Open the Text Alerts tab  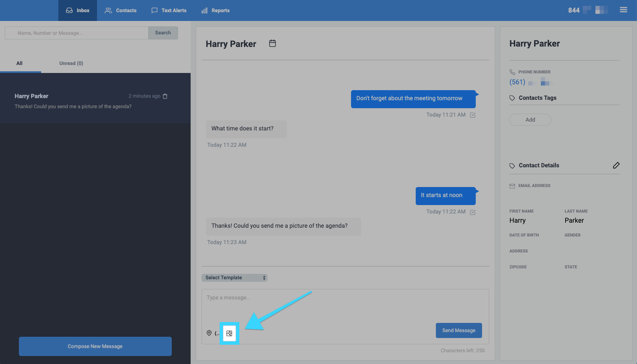(x=169, y=10)
